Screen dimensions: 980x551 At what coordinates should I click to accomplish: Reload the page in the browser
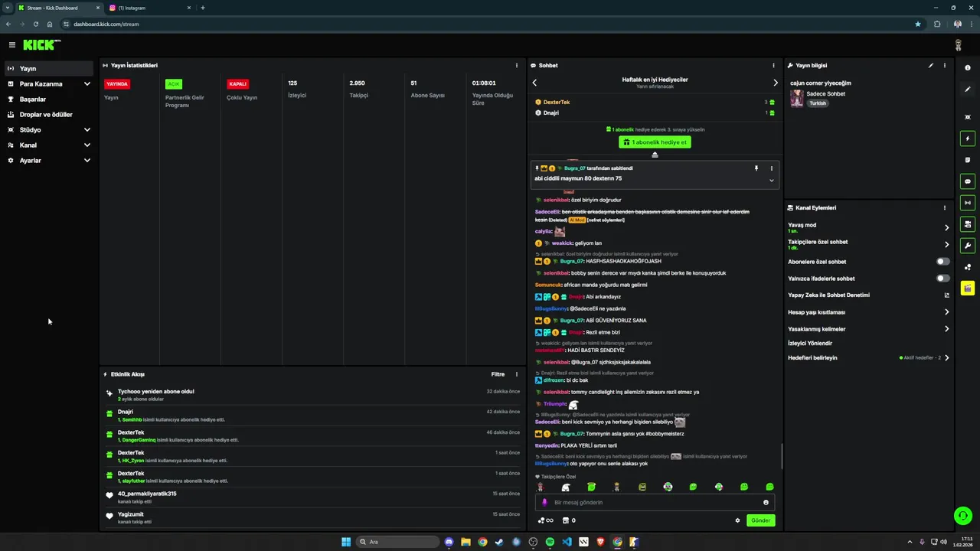[x=35, y=24]
